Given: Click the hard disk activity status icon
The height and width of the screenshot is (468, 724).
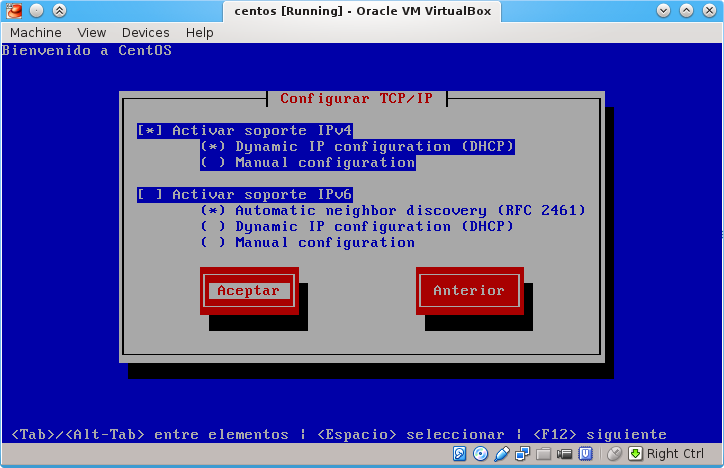Looking at the screenshot, I should 459,454.
